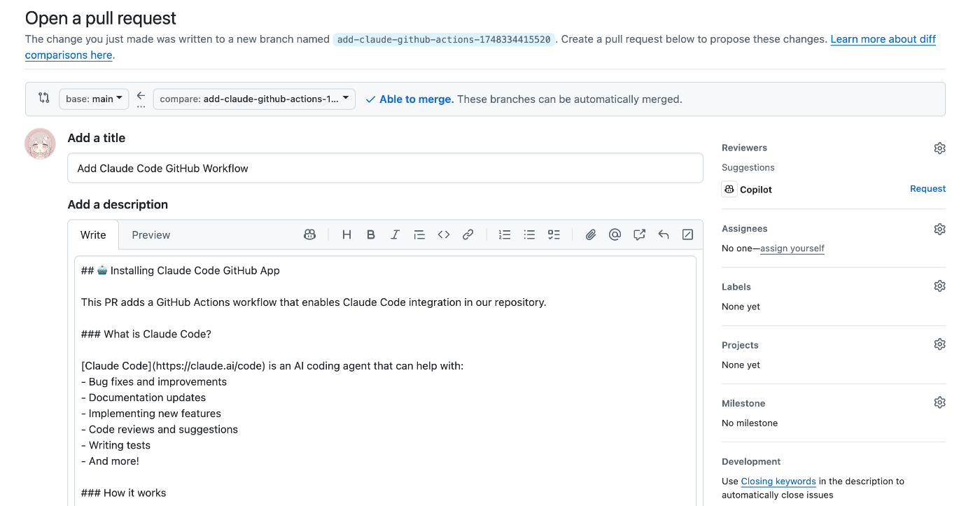Open Projects settings gear
The image size is (980, 506).
coord(939,344)
